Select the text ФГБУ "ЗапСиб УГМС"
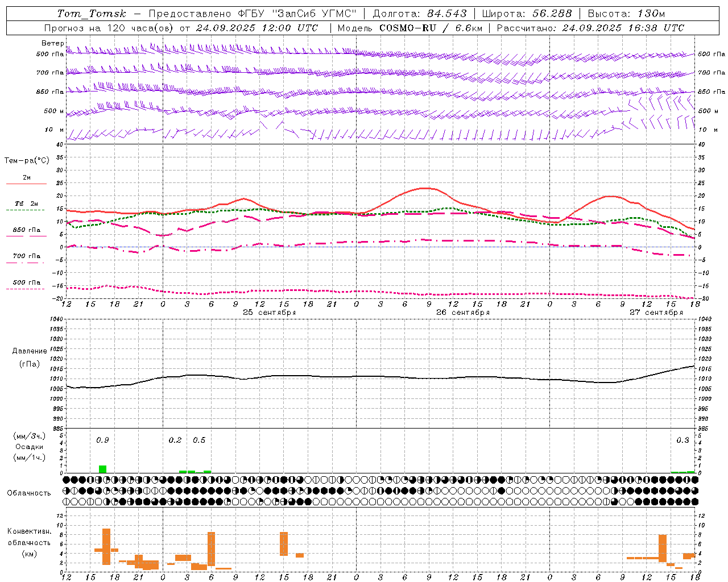Image resolution: width=728 pixels, height=582 pixels. 297,14
